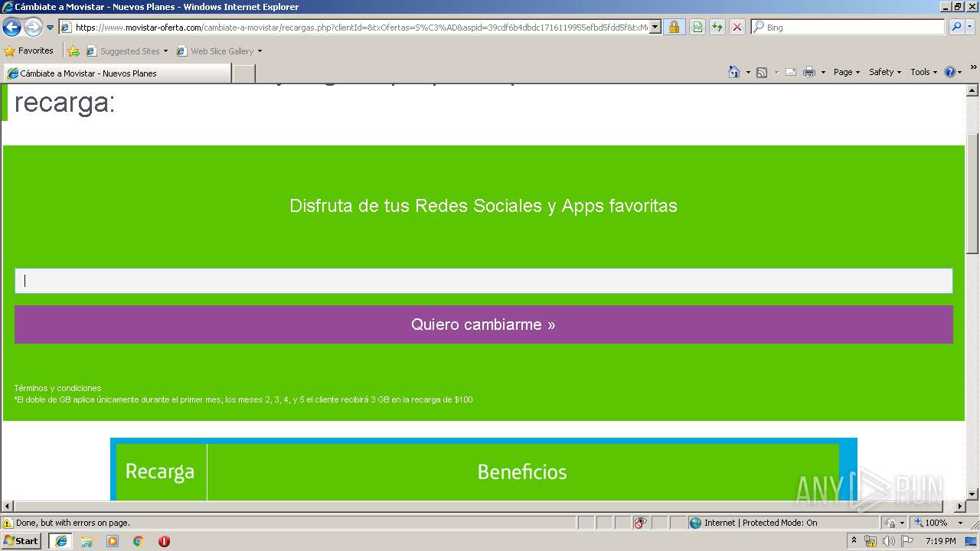Click the Recarga table header
980x551 pixels.
coord(160,471)
